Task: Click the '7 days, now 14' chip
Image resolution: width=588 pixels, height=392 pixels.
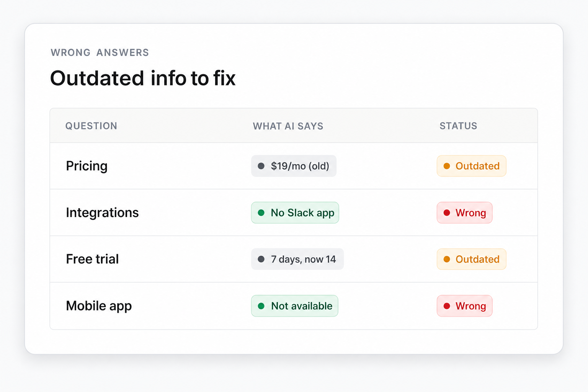Action: pyautogui.click(x=297, y=259)
